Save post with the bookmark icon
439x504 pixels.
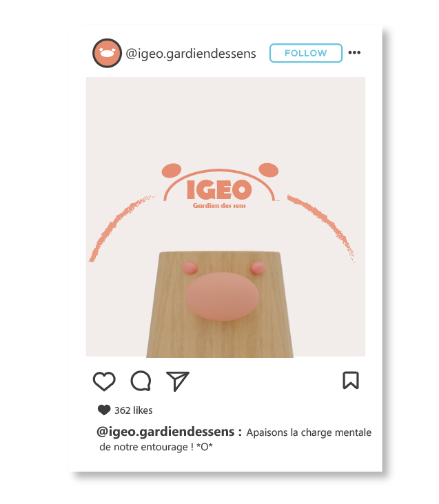(351, 380)
